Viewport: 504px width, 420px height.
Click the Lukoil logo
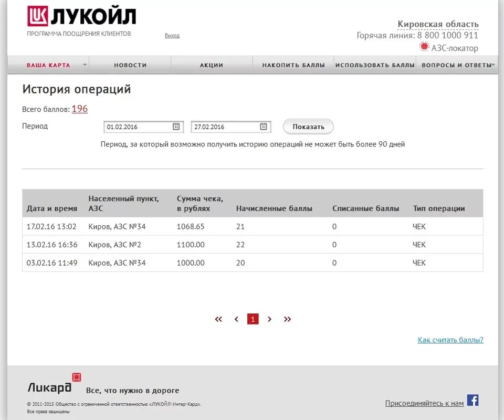(x=82, y=16)
